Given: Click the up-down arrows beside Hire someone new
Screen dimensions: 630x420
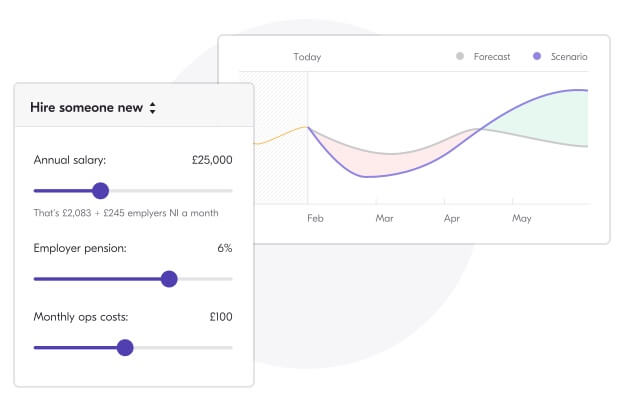Looking at the screenshot, I should pyautogui.click(x=153, y=108).
